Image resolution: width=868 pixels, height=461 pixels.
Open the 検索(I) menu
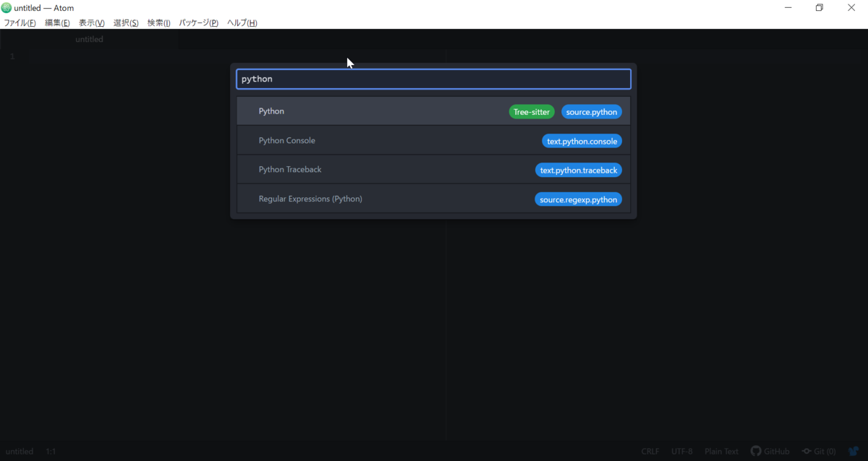coord(158,23)
